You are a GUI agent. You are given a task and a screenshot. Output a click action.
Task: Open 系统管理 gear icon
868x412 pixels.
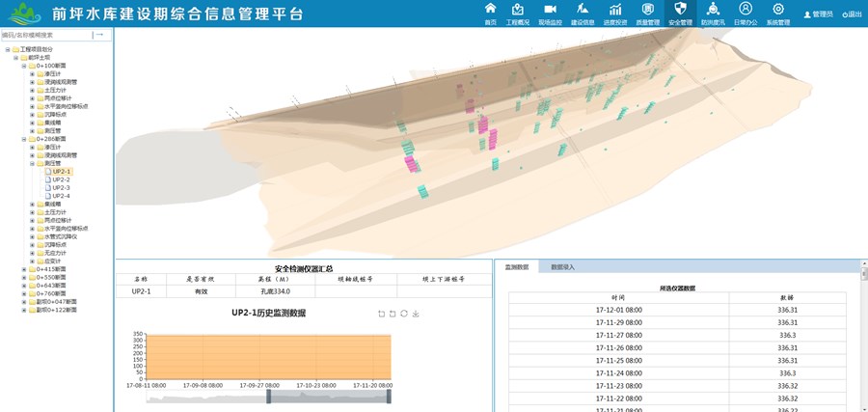tap(777, 13)
